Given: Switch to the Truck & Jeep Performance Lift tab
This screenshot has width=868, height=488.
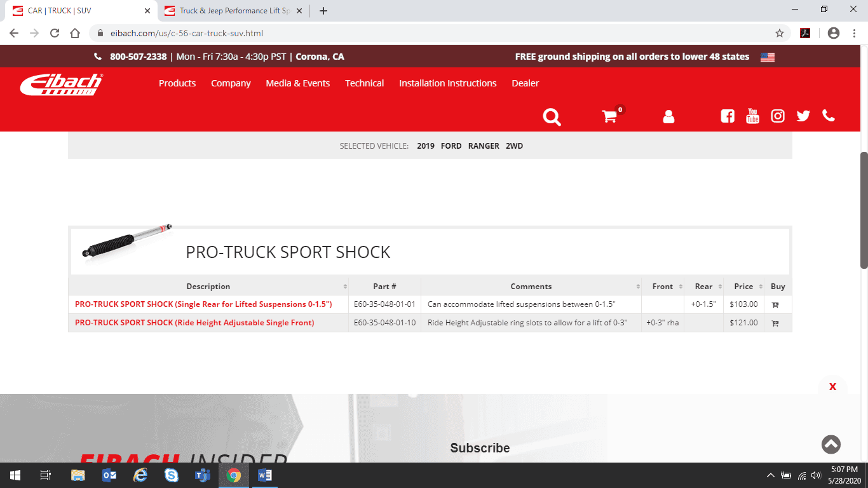Looking at the screenshot, I should tap(233, 11).
